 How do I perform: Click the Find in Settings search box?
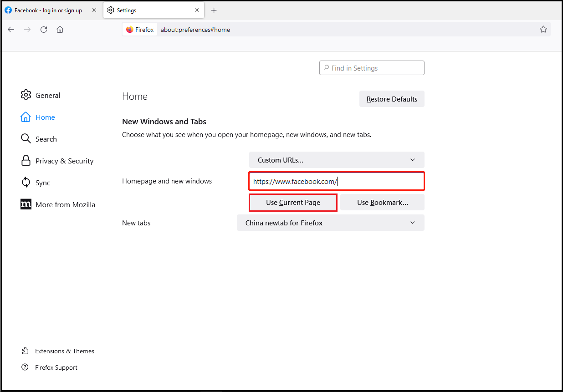click(x=372, y=68)
